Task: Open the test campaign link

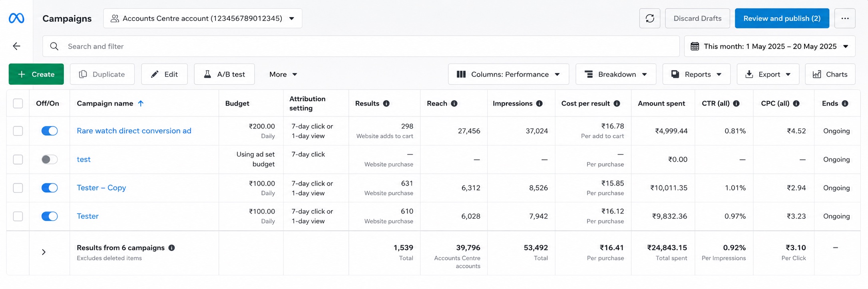Action: (x=84, y=159)
